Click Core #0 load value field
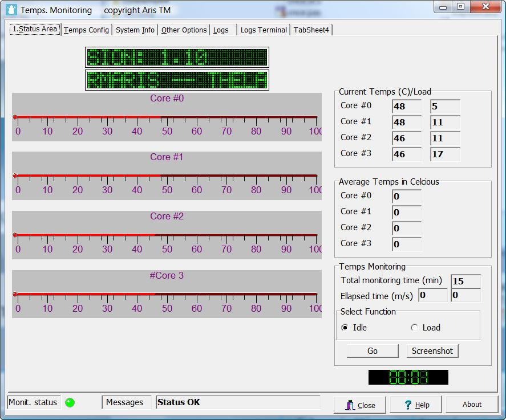 coord(445,107)
